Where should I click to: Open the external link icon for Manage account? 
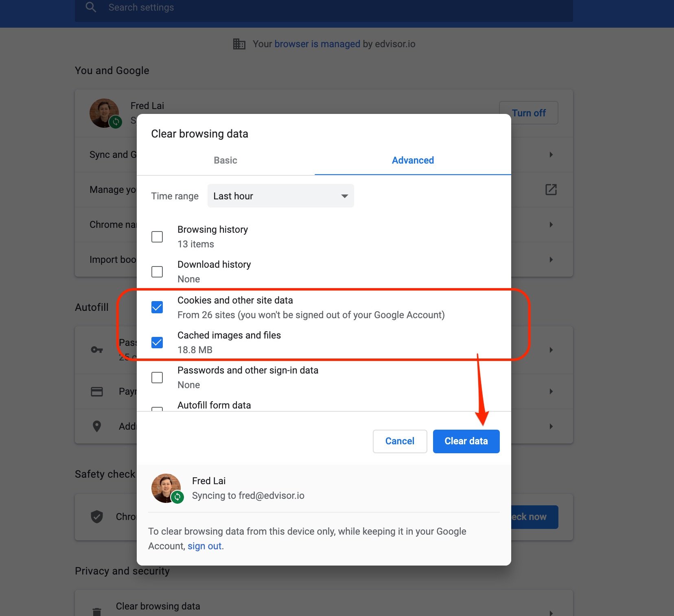pyautogui.click(x=551, y=190)
